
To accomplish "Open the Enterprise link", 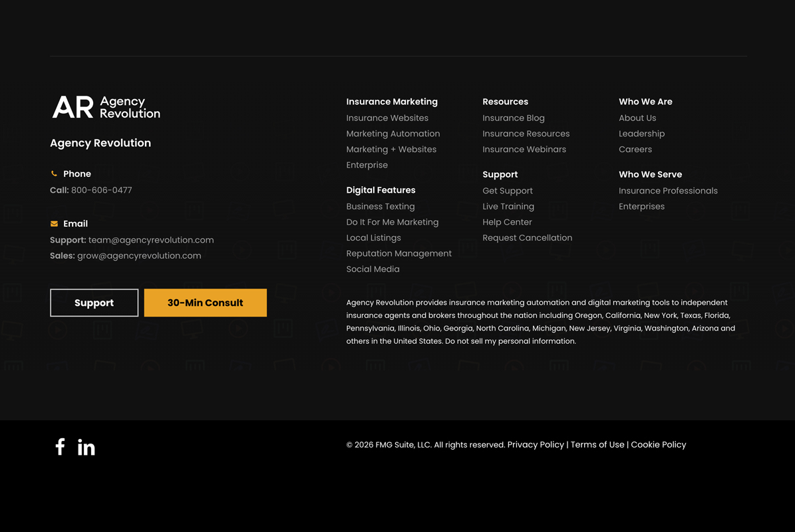I will coord(367,165).
